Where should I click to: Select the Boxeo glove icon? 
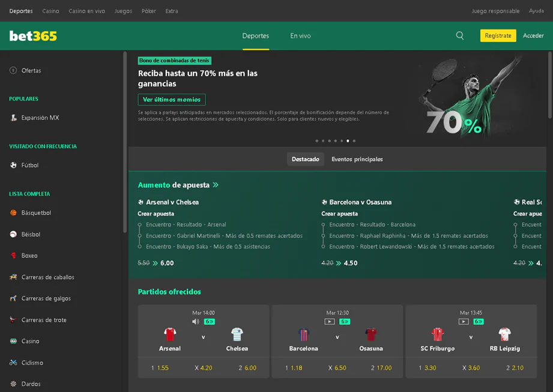pyautogui.click(x=13, y=255)
